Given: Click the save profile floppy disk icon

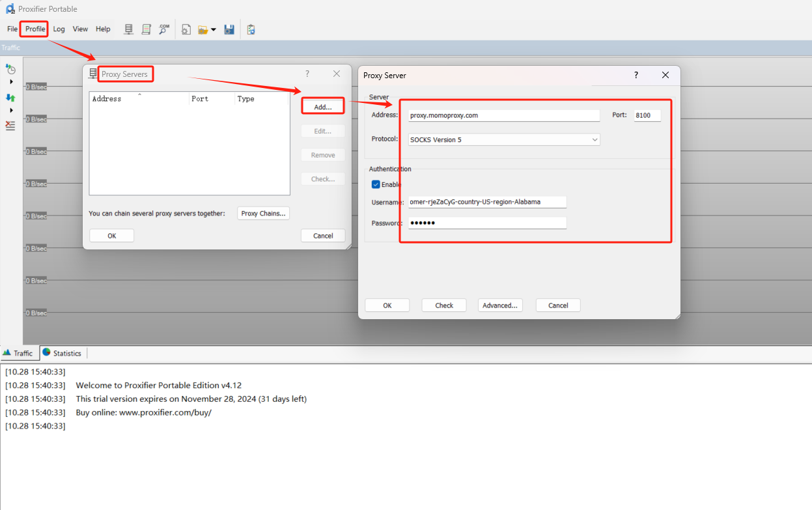Looking at the screenshot, I should (229, 29).
